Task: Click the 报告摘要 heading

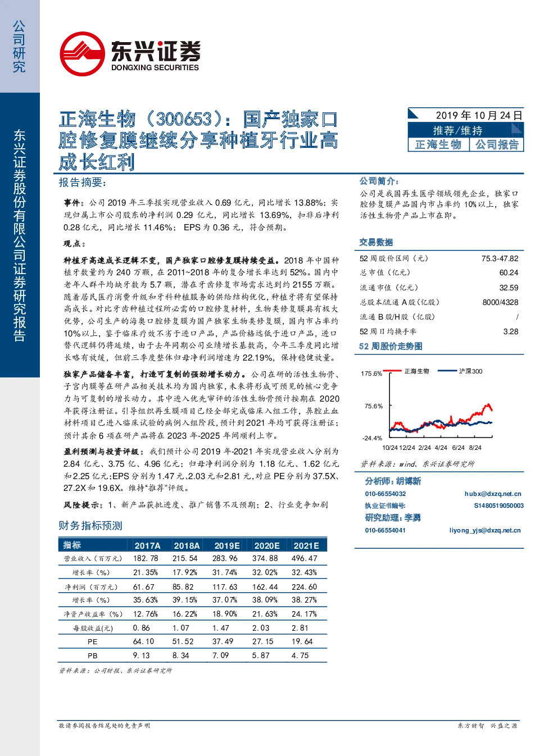Action: [82, 183]
